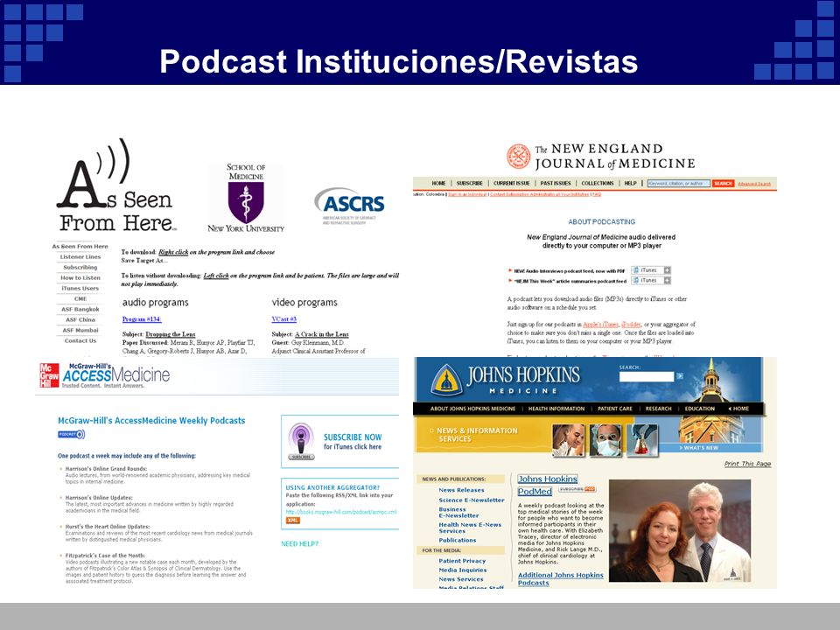Click iTunes button for NEJM This Week feed
The image size is (840, 630).
tap(647, 281)
